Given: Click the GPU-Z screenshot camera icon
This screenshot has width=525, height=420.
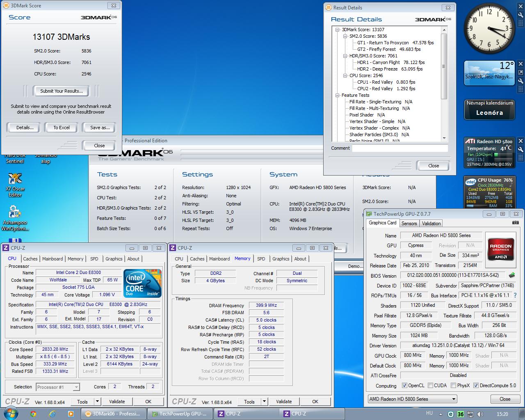Looking at the screenshot, I should [x=515, y=223].
